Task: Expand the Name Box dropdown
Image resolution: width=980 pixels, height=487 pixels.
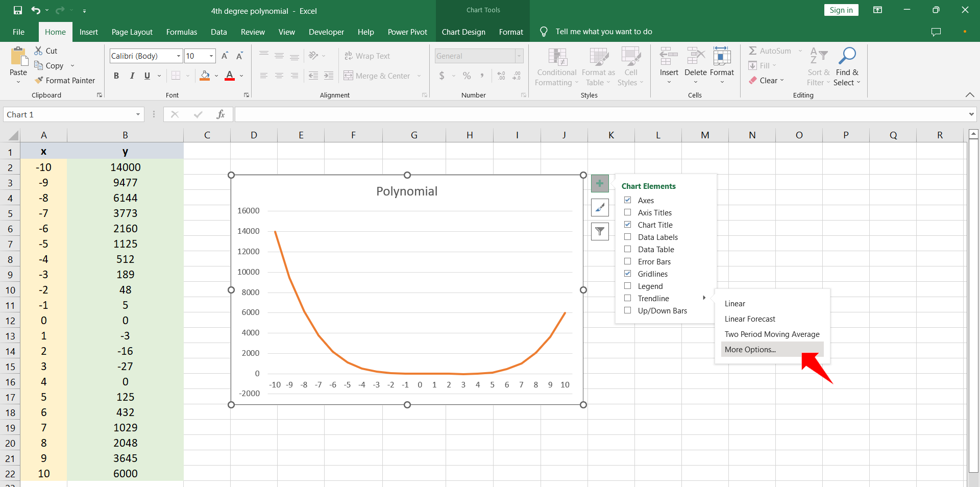Action: pos(138,114)
